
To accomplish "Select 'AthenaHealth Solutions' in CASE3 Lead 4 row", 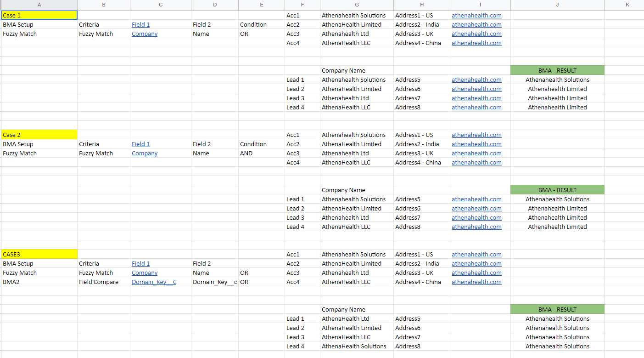I will tap(357, 346).
